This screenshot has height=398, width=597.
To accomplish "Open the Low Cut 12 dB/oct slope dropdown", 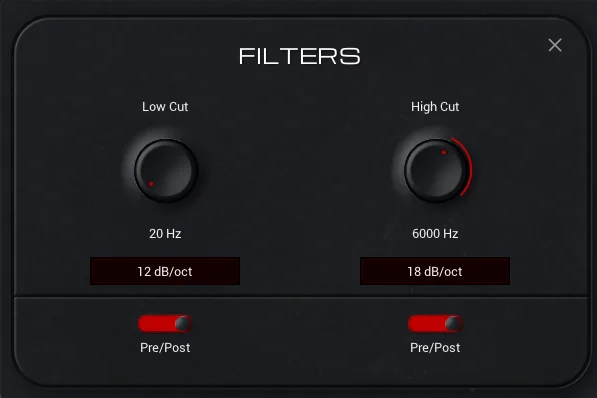I will (165, 271).
